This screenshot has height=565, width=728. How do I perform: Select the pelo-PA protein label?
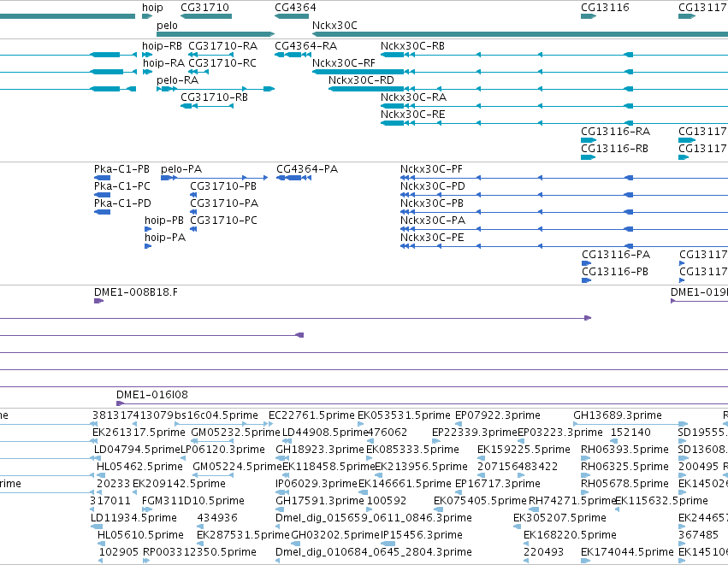[x=181, y=169]
